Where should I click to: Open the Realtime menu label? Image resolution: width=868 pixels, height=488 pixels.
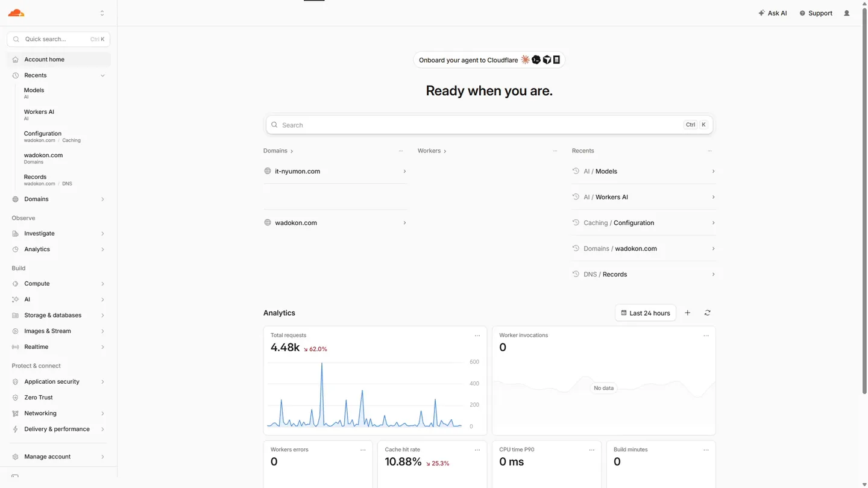(36, 347)
